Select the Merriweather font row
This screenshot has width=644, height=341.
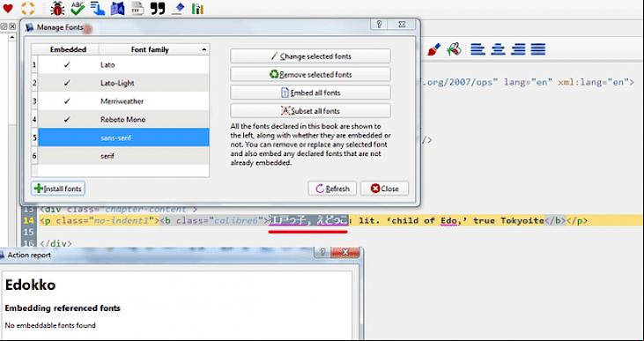point(123,101)
